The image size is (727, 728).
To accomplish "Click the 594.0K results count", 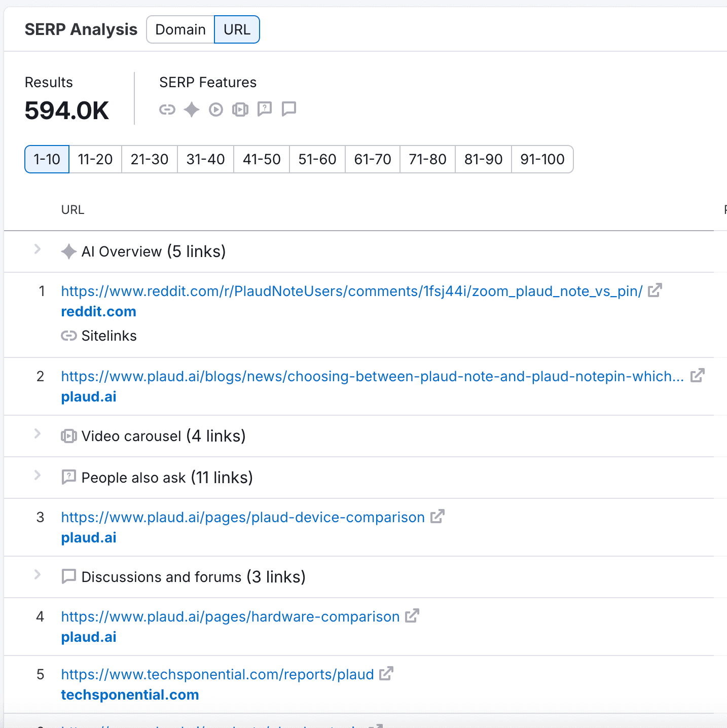I will click(x=67, y=111).
